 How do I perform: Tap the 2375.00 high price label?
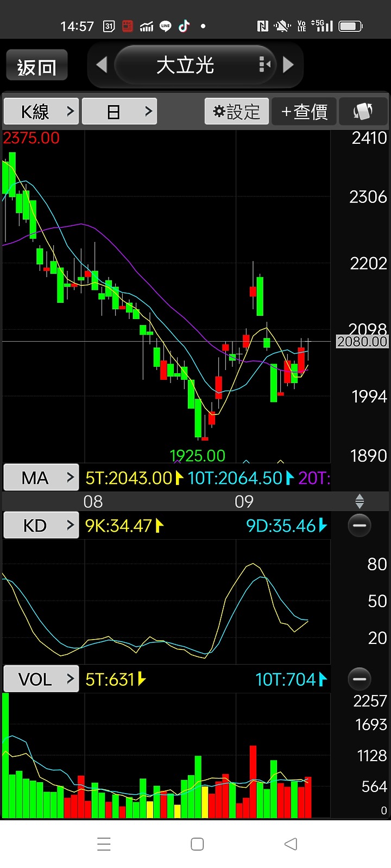(31, 138)
